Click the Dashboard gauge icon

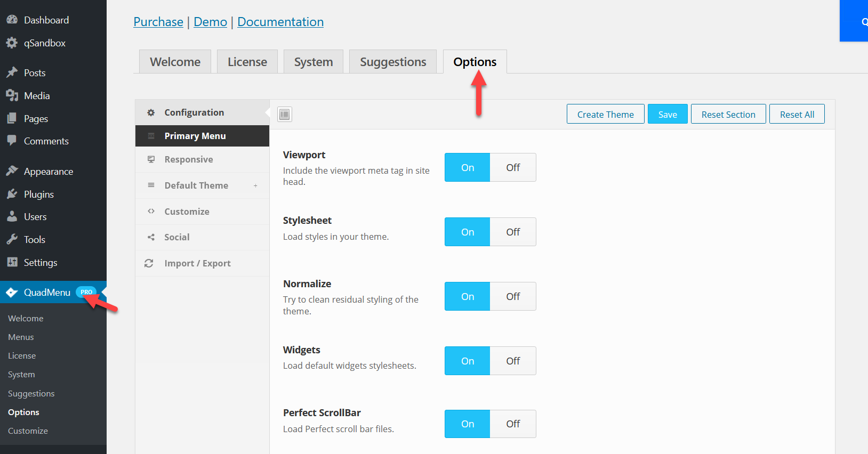coord(12,20)
